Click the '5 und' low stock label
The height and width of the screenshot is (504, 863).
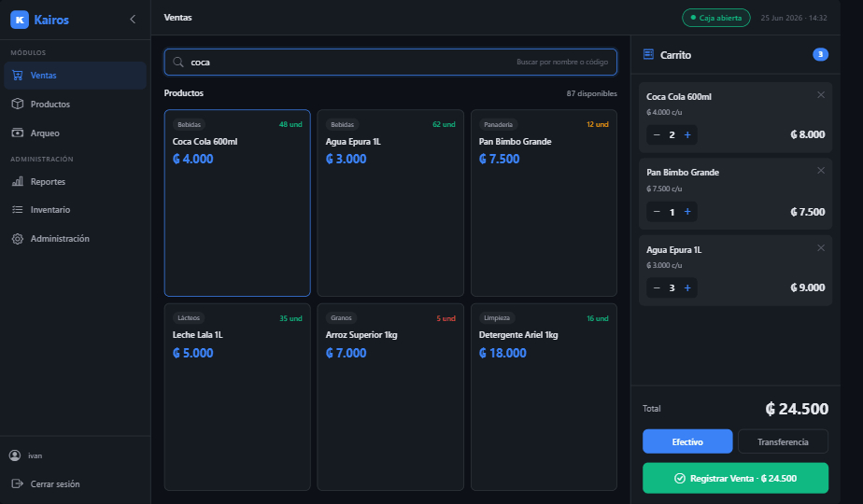(446, 318)
